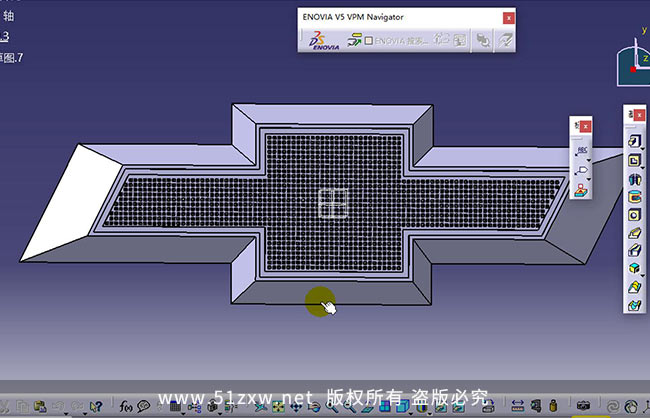This screenshot has height=418, width=650.
Task: Click the Measure Between icon
Action: pos(518,407)
